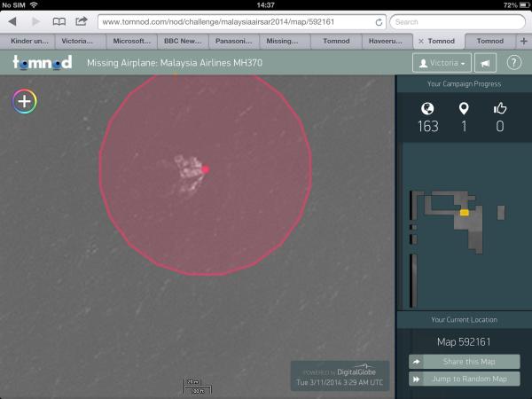Close the active Tomnod tab

click(421, 41)
